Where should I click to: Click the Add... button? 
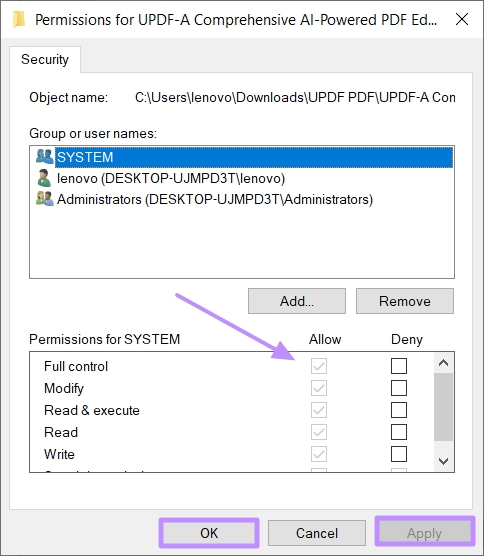point(297,301)
